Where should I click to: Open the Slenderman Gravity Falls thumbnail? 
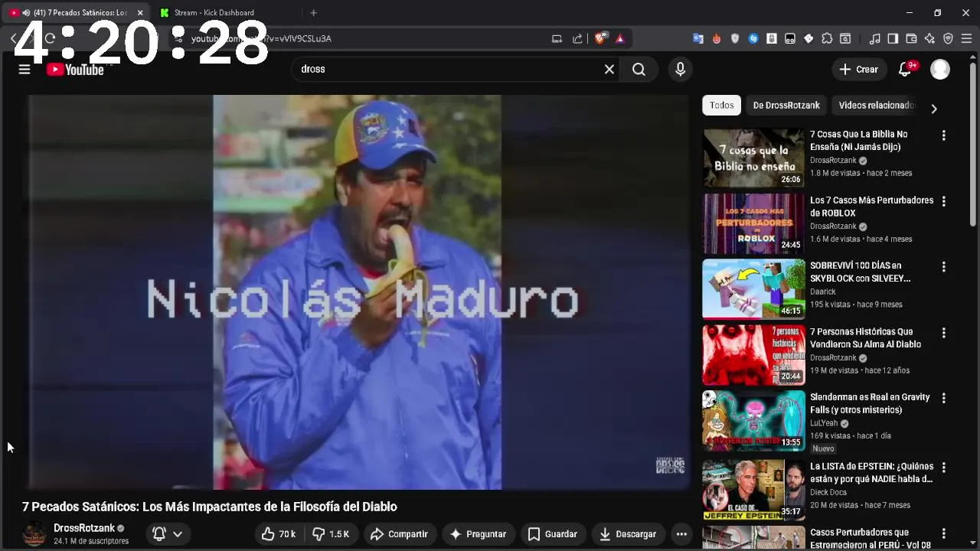point(753,420)
